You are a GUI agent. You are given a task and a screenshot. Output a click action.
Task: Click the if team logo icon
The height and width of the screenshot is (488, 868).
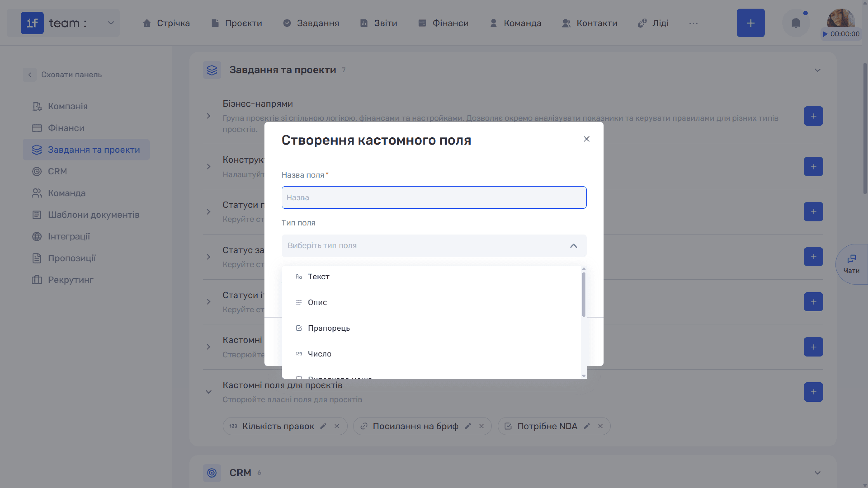click(32, 23)
